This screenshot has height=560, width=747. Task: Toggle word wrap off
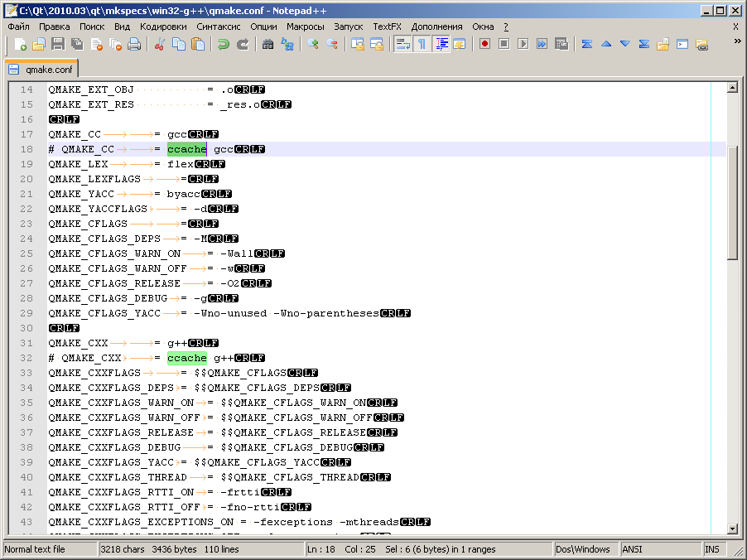pos(402,44)
